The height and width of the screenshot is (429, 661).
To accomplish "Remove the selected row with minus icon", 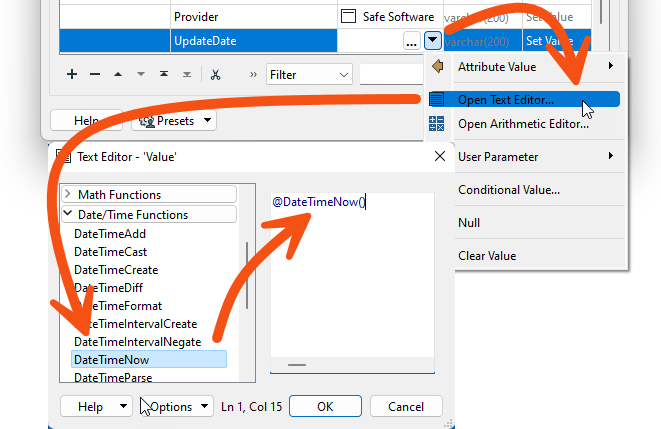I will point(95,75).
